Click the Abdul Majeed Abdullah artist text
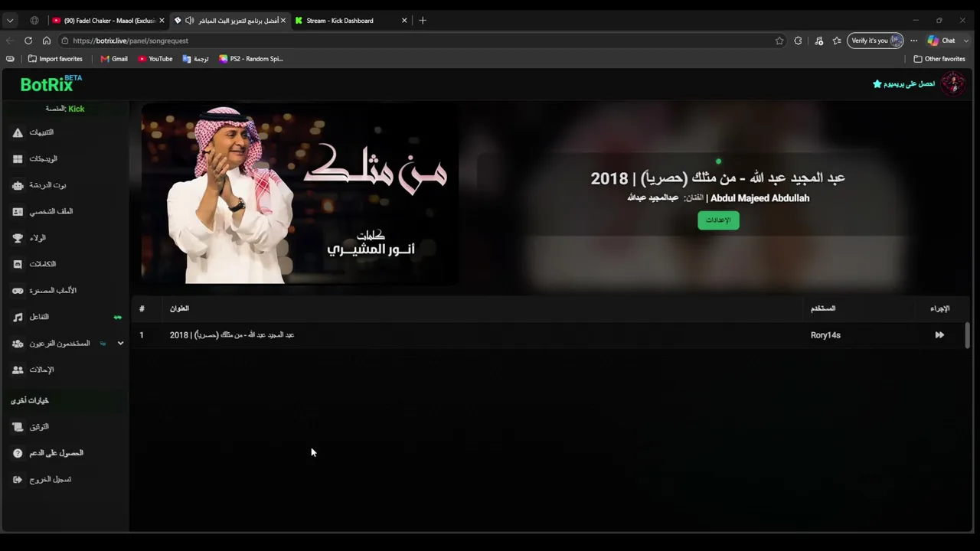 coord(759,198)
